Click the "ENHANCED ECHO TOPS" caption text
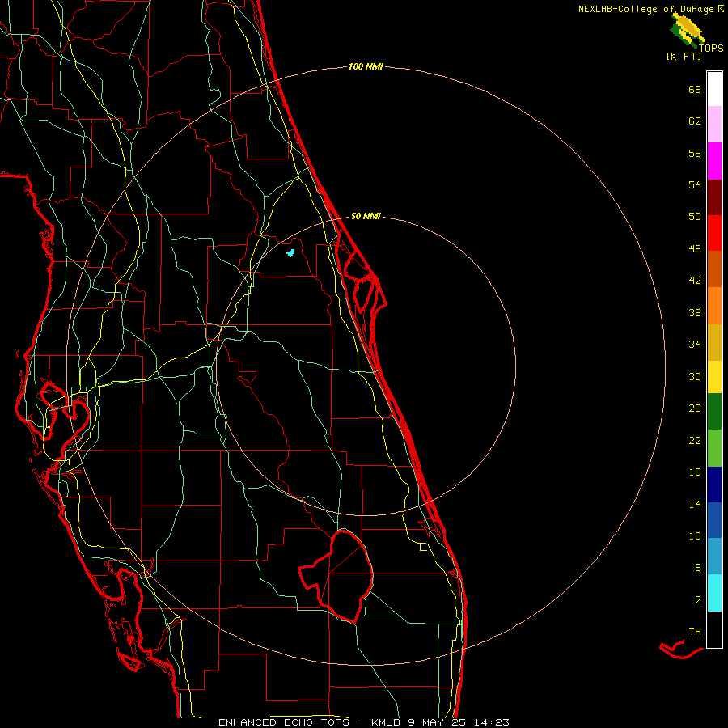 point(284,722)
